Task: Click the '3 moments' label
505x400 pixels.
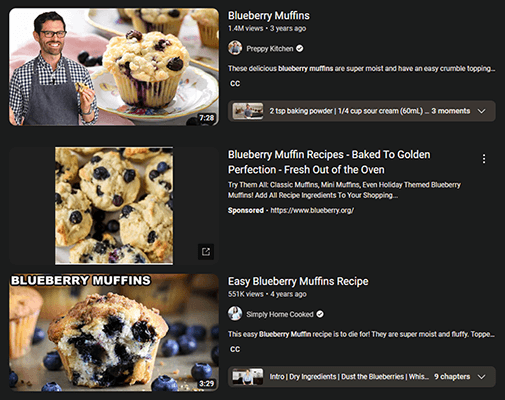Action: point(451,111)
